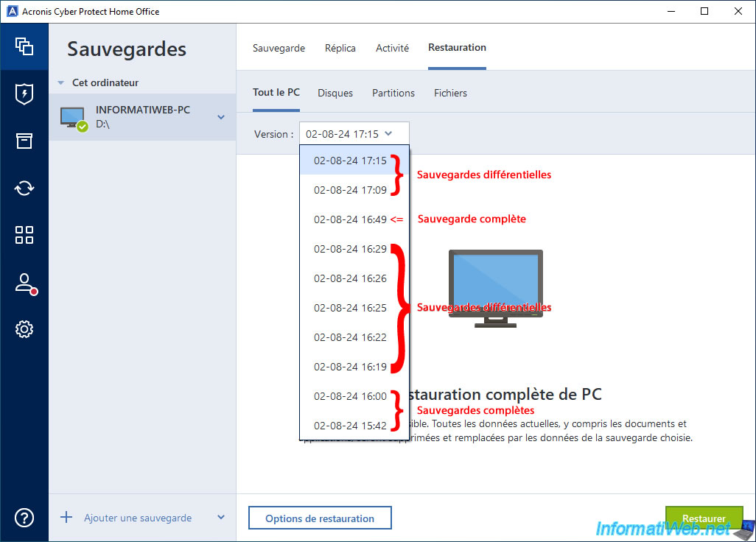Open the Help question mark icon
The height and width of the screenshot is (542, 756).
point(24,518)
